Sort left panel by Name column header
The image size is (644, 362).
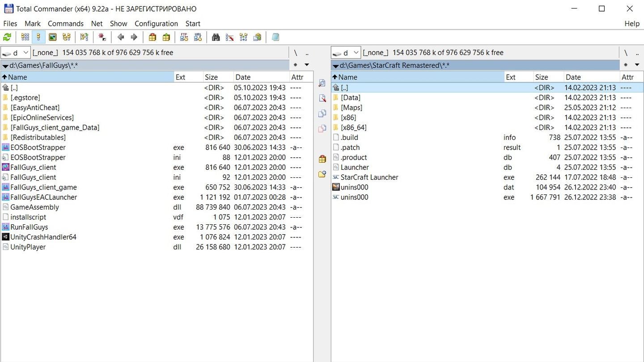87,77
